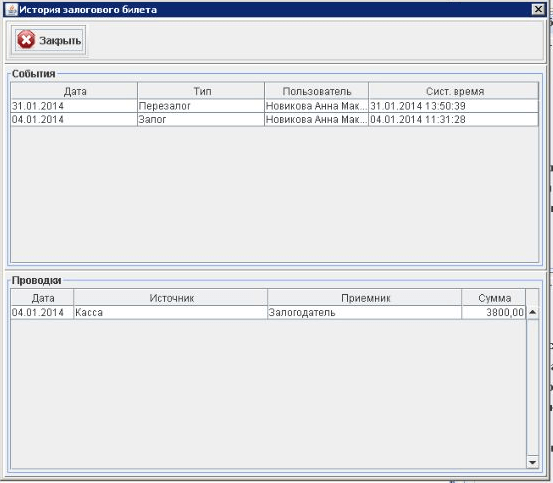Click the Источник column header
This screenshot has width=553, height=483.
[x=171, y=298]
